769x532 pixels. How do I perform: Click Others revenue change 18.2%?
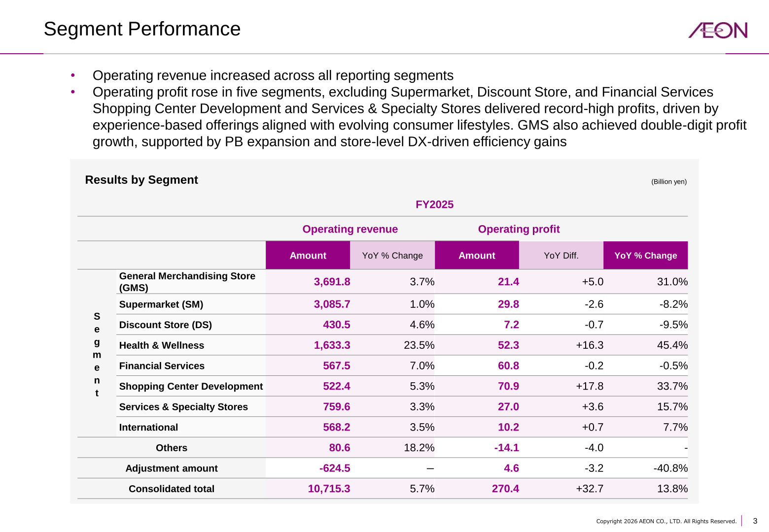tap(419, 448)
